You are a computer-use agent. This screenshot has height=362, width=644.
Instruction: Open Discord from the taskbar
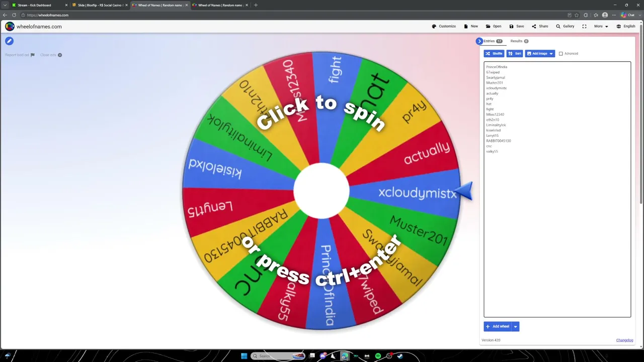coord(323,356)
